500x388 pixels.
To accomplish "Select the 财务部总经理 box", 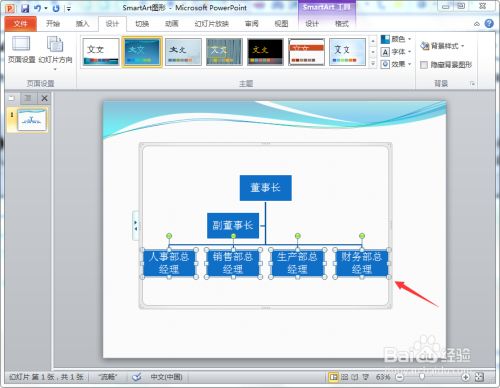I will click(x=362, y=263).
